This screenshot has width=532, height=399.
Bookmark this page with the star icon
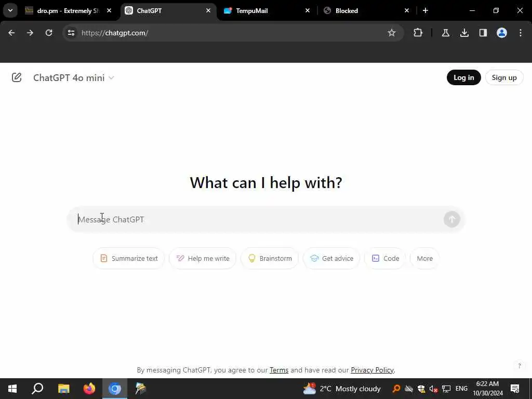click(392, 33)
